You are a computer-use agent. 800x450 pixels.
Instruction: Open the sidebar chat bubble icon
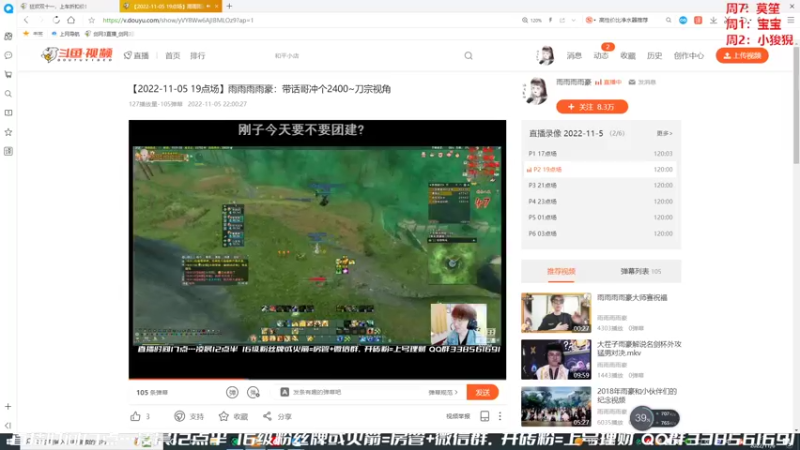(x=8, y=55)
